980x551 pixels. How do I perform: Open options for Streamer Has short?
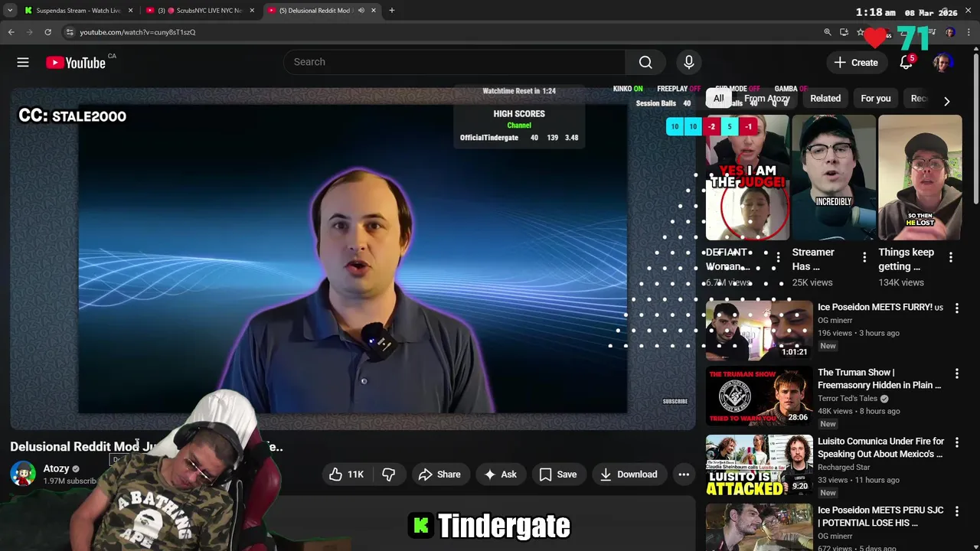(x=864, y=257)
